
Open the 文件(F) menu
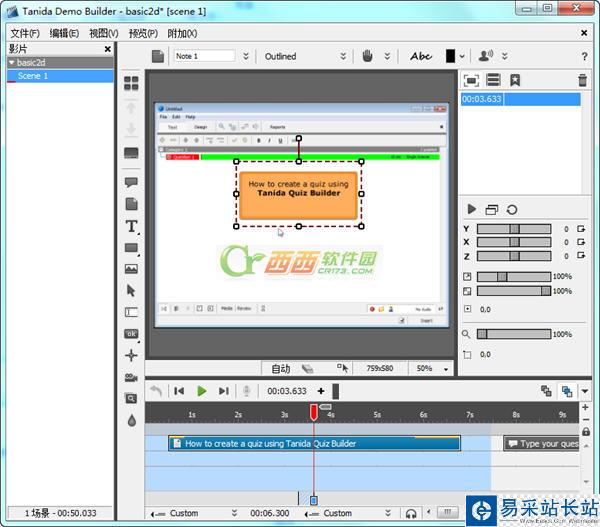(25, 33)
